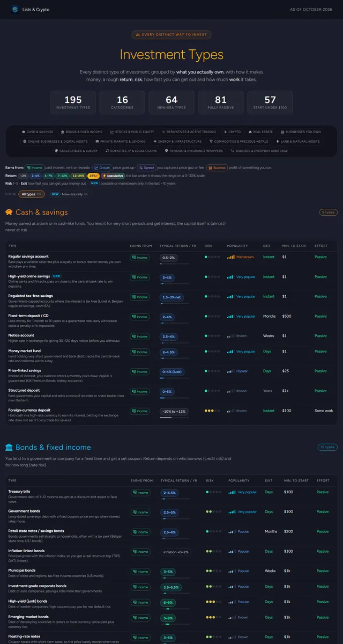Image resolution: width=343 pixels, height=644 pixels.
Task: Enable the New-era only filter
Action: tap(70, 194)
